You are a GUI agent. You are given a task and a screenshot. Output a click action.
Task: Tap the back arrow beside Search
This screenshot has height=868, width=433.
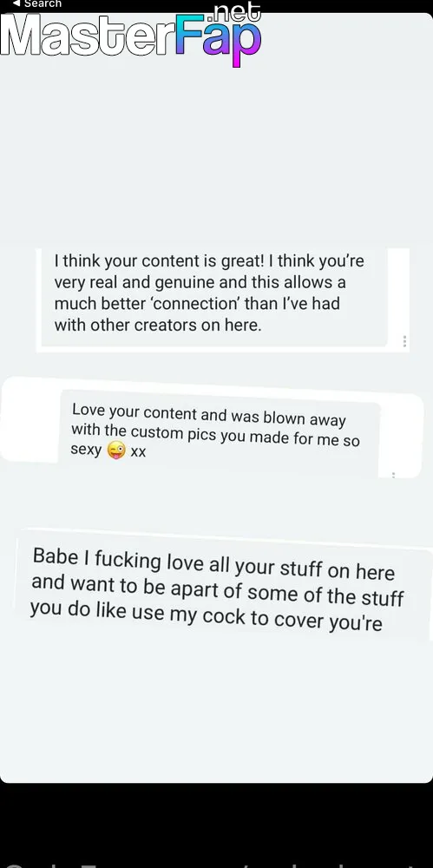point(16,3)
